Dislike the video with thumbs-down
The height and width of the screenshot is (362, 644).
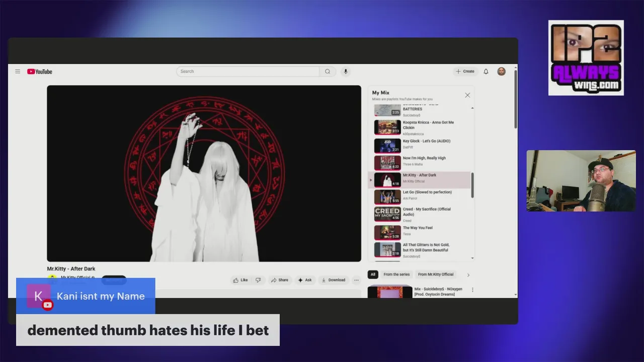258,280
